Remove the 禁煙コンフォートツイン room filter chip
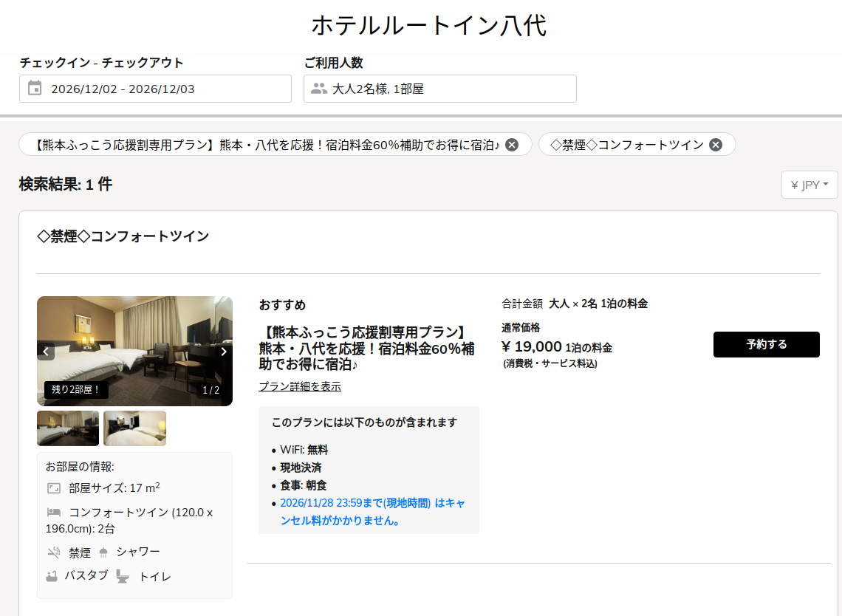The width and height of the screenshot is (842, 616). click(716, 145)
